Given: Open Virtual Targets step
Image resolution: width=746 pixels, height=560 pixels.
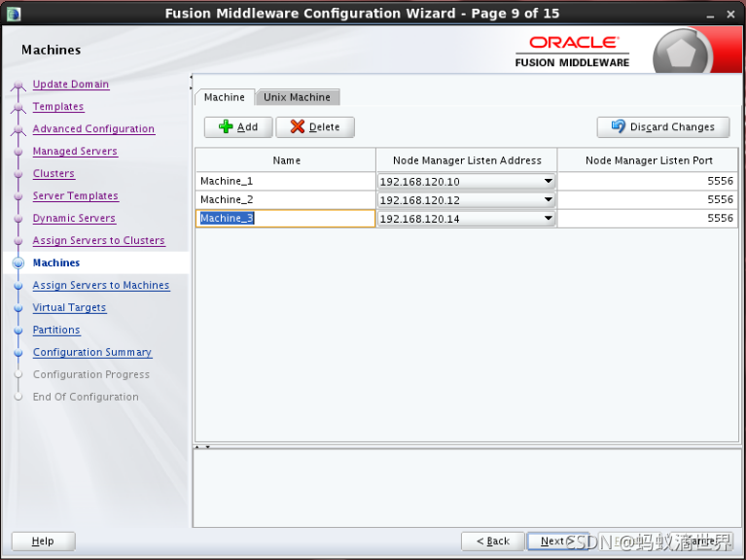Looking at the screenshot, I should (69, 307).
